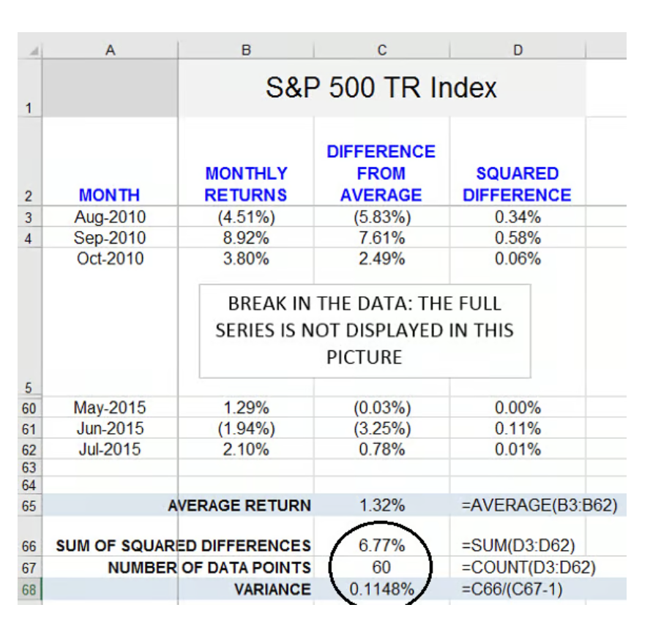Select the sum of squared differences 6.77% cell
This screenshot has height=632, width=672.
pos(381,545)
